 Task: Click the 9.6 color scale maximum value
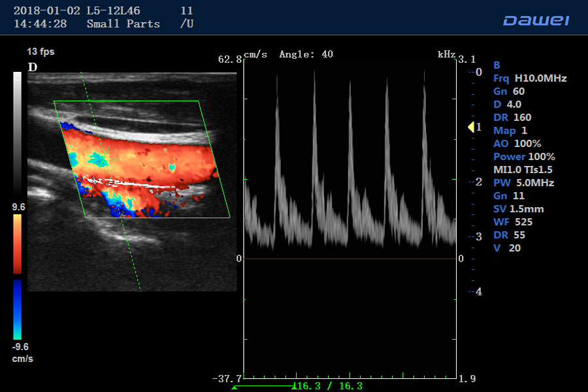[x=19, y=207]
